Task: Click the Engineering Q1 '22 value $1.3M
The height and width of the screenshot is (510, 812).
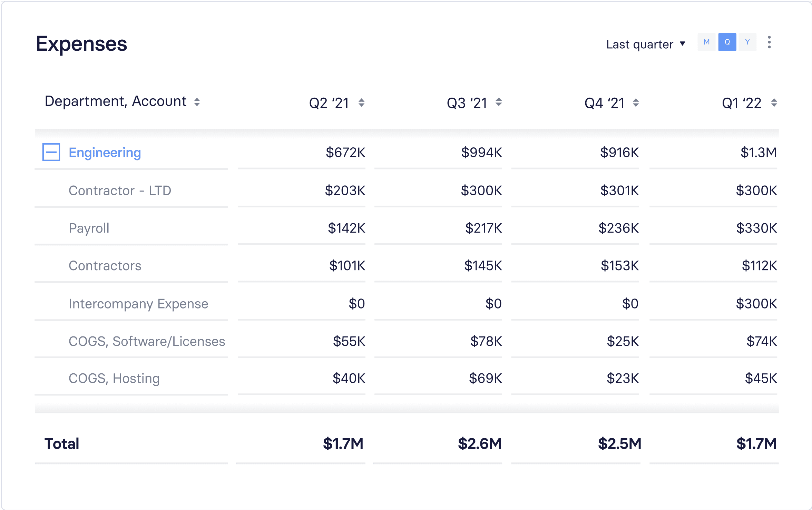Action: (x=759, y=153)
